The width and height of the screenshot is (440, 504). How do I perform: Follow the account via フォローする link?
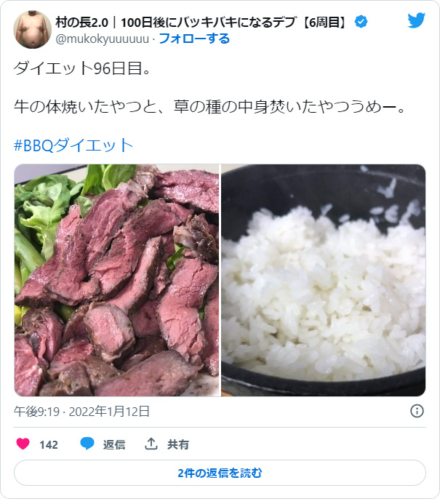194,39
